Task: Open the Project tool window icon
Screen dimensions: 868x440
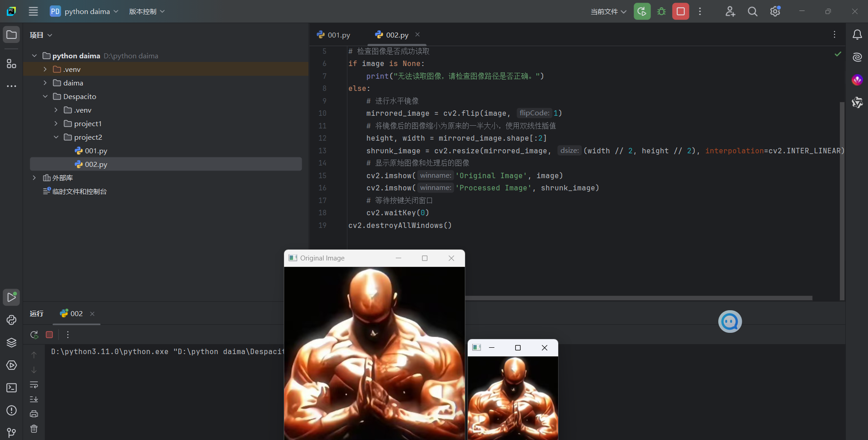Action: 11,35
